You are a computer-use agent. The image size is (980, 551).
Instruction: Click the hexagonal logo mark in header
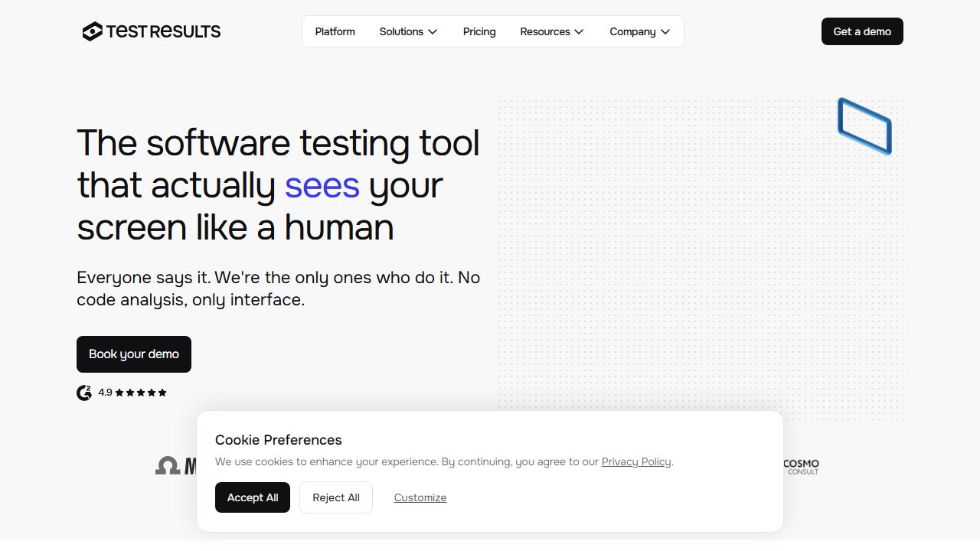click(91, 31)
